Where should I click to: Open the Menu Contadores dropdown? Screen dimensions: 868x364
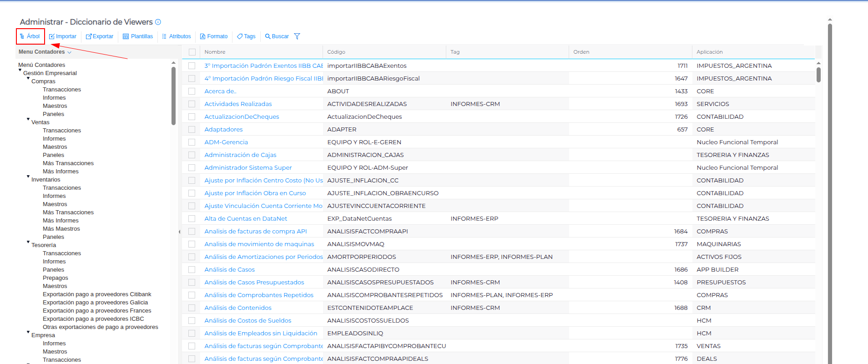(x=45, y=52)
